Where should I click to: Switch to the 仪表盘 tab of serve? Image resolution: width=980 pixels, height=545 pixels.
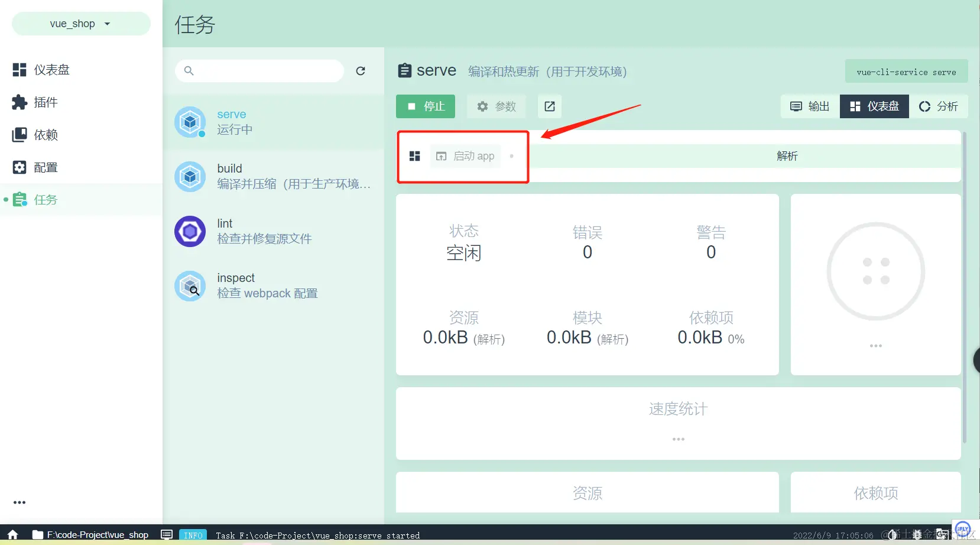click(x=874, y=106)
